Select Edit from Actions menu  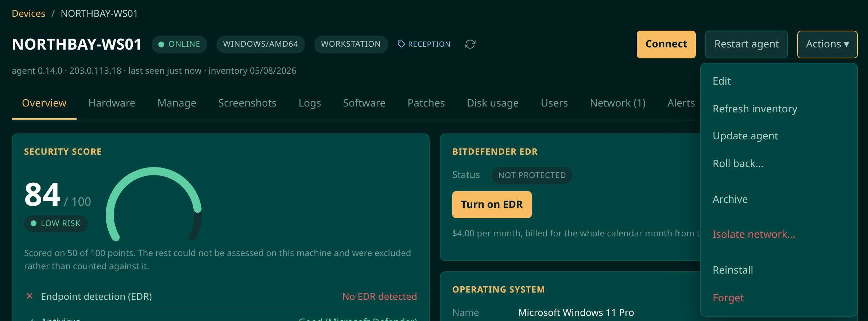coord(779,81)
